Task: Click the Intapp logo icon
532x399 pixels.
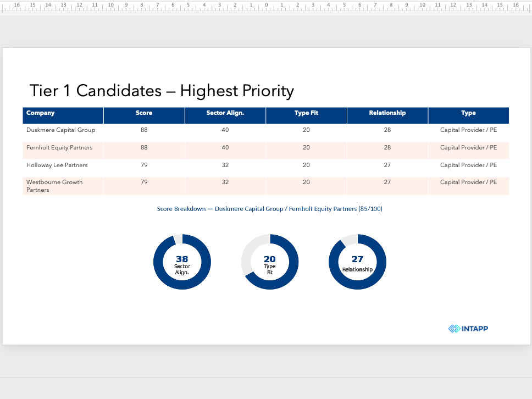Action: tap(454, 329)
